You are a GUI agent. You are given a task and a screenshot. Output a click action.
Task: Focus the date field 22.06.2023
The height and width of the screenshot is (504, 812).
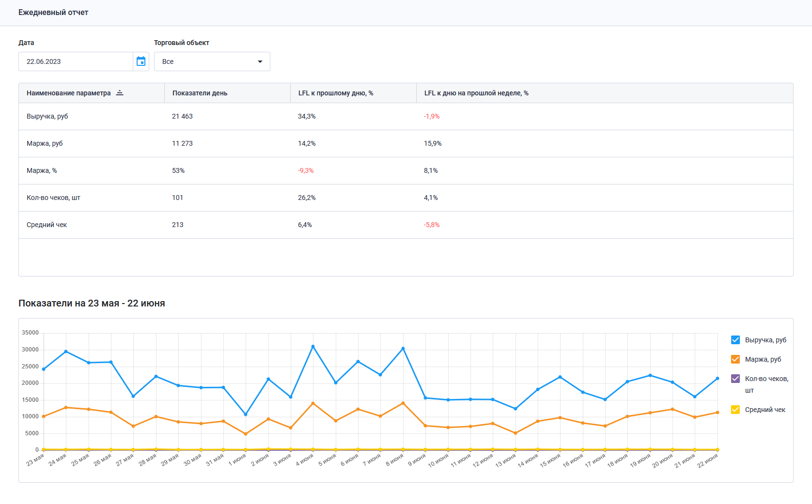[x=76, y=61]
